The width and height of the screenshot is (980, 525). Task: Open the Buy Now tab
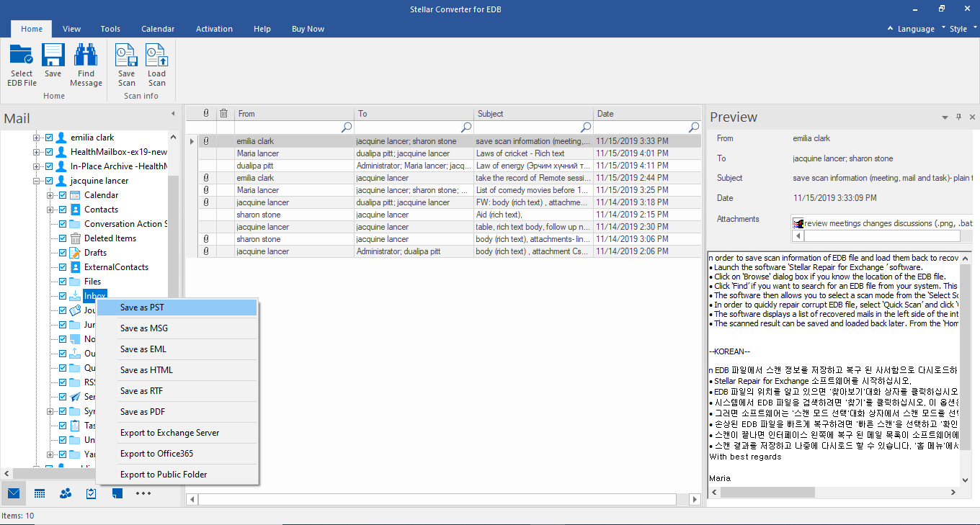tap(308, 29)
